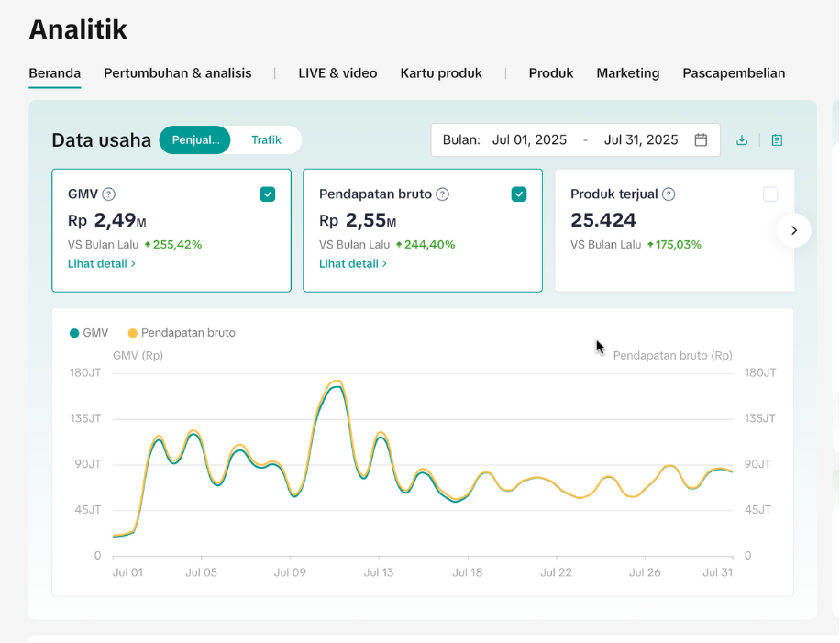
Task: Show next metric cards with arrow
Action: [794, 230]
